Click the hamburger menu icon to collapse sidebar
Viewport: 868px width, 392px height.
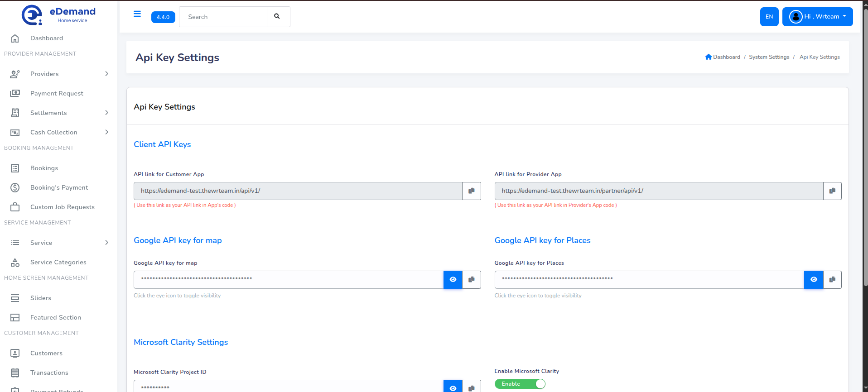click(x=137, y=14)
